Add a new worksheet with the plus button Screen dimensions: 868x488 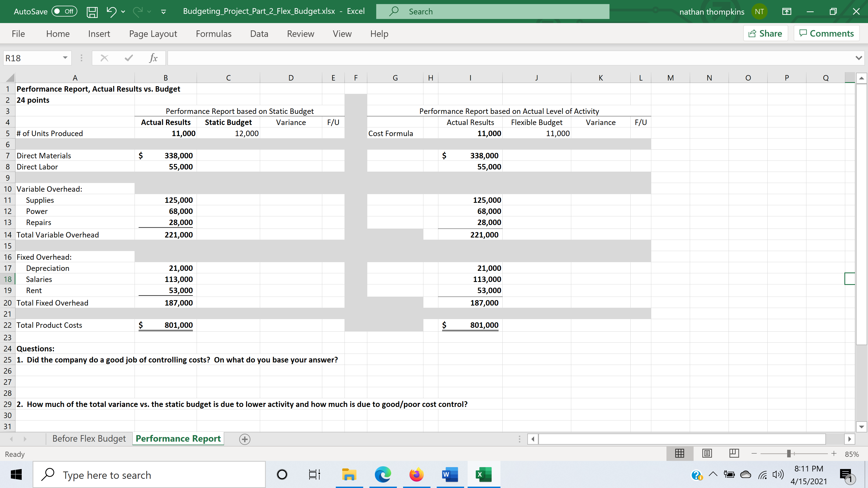point(245,439)
